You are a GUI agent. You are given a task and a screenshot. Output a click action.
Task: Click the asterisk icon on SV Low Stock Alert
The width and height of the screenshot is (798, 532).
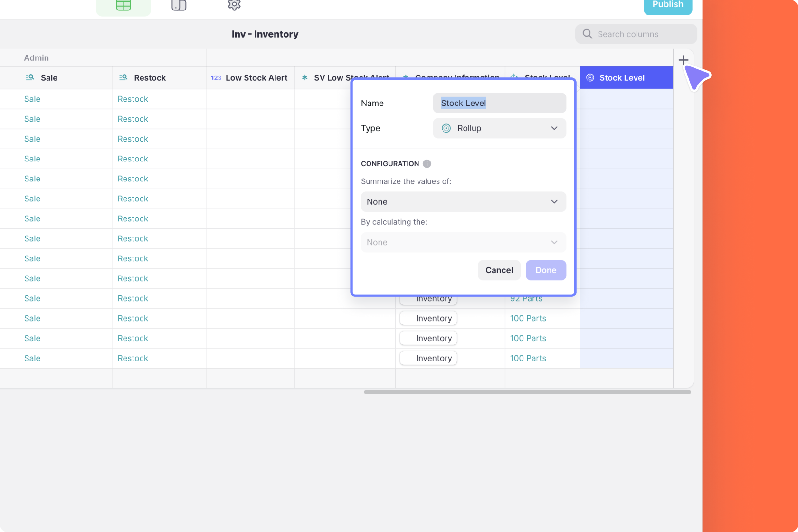304,77
